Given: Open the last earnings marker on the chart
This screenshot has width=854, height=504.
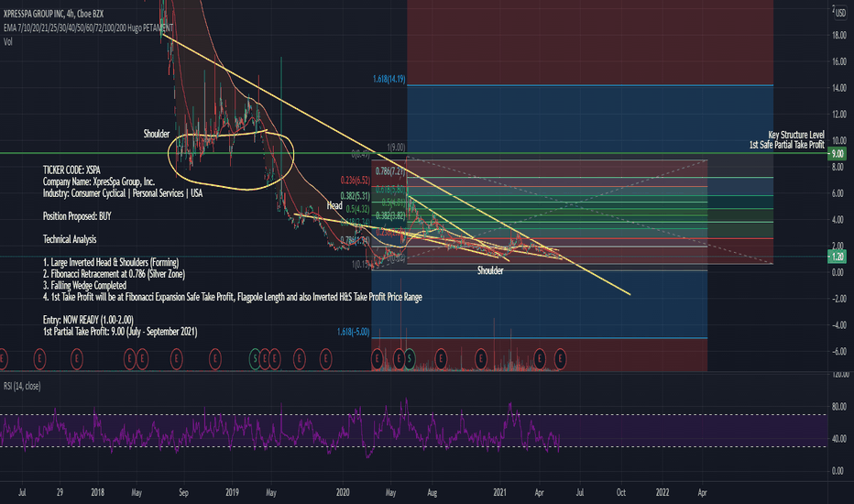Looking at the screenshot, I should click(560, 358).
